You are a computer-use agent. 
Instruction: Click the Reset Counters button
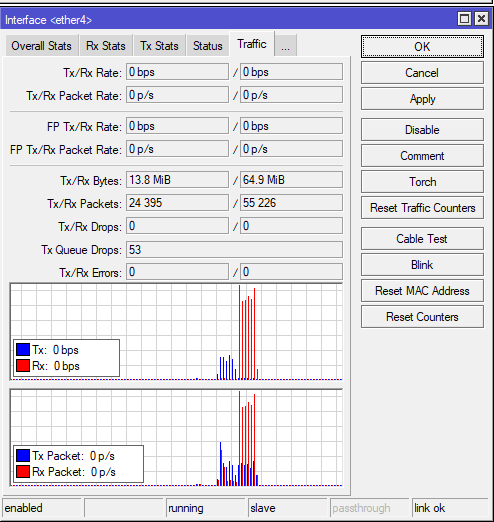pyautogui.click(x=422, y=317)
